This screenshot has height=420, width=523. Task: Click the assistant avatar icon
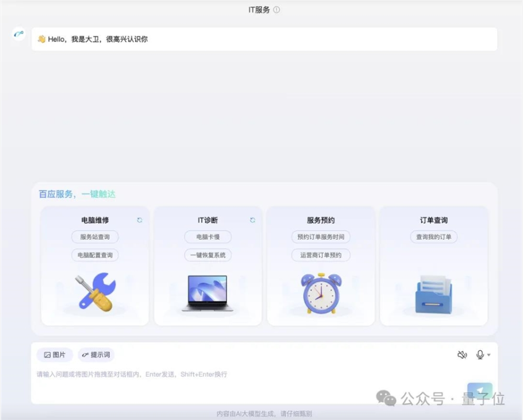18,35
